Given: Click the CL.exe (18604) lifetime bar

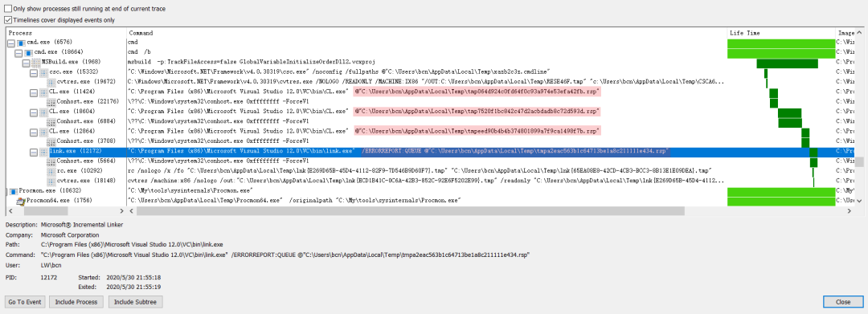Looking at the screenshot, I should (790, 112).
